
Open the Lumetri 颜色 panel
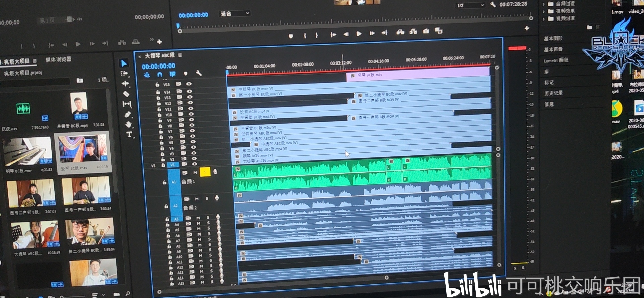[x=556, y=60]
